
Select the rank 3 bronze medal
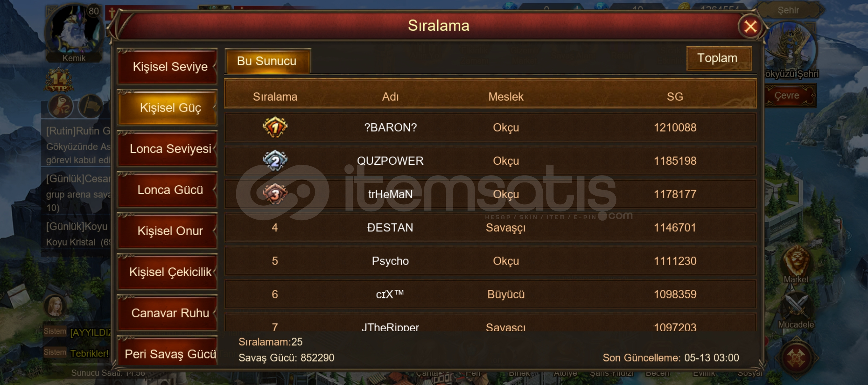(x=275, y=194)
